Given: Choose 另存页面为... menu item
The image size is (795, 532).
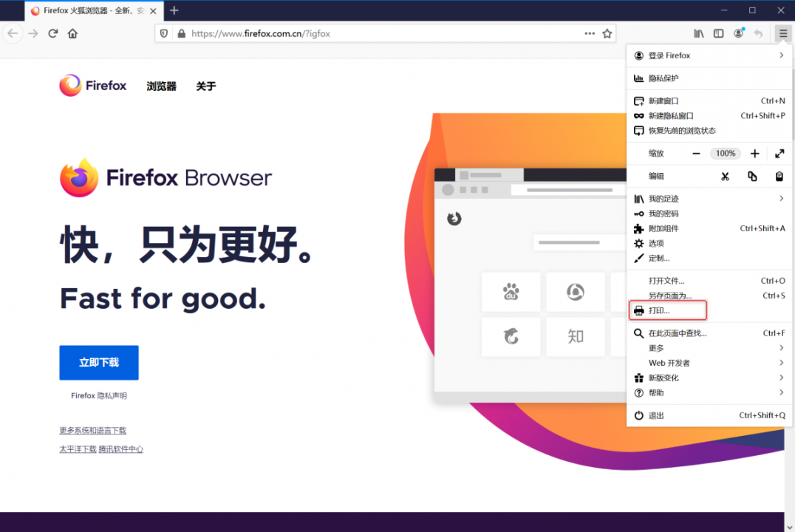Looking at the screenshot, I should [x=709, y=295].
